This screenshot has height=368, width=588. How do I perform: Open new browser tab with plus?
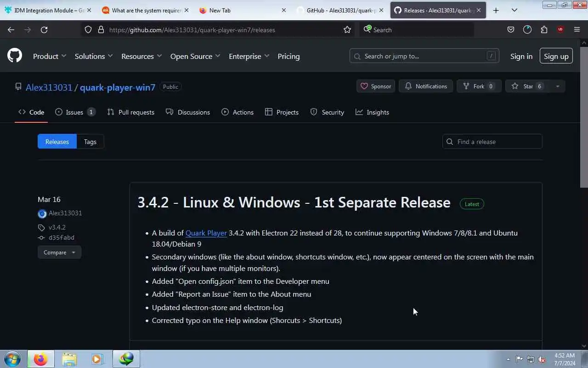[496, 10]
